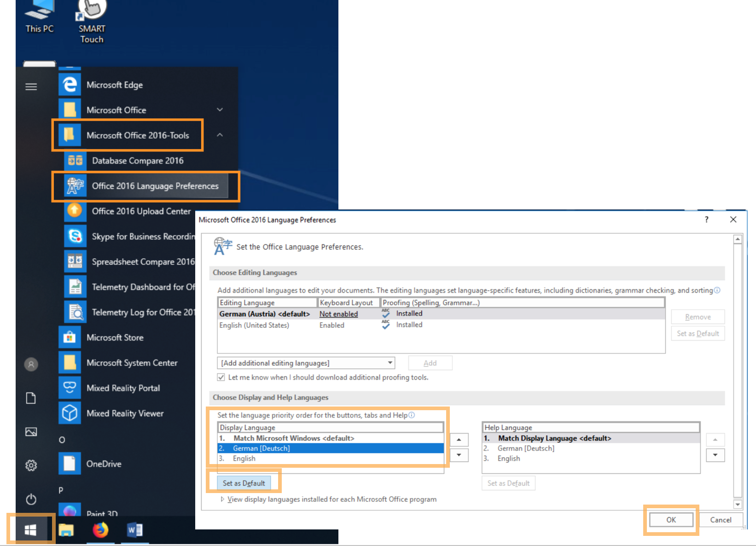Click editing languages info icon
The height and width of the screenshot is (546, 756).
[x=717, y=290]
